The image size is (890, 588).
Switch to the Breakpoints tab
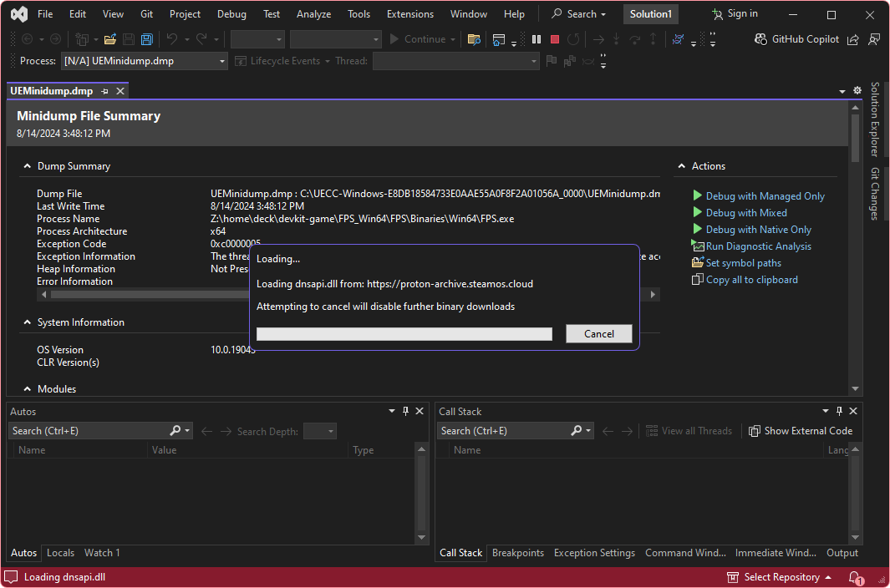click(518, 553)
